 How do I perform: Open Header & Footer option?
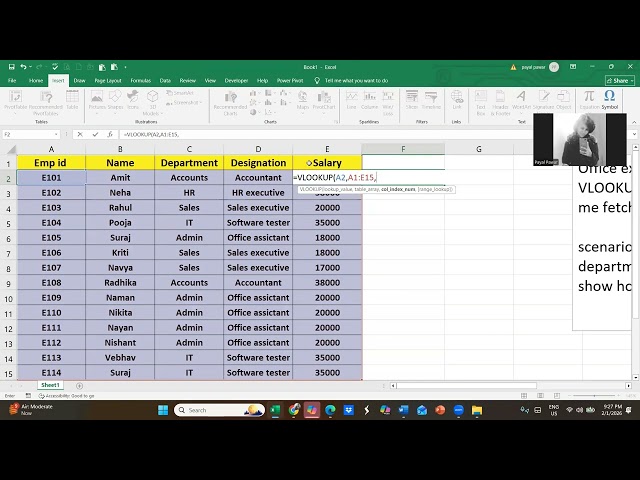coord(500,102)
